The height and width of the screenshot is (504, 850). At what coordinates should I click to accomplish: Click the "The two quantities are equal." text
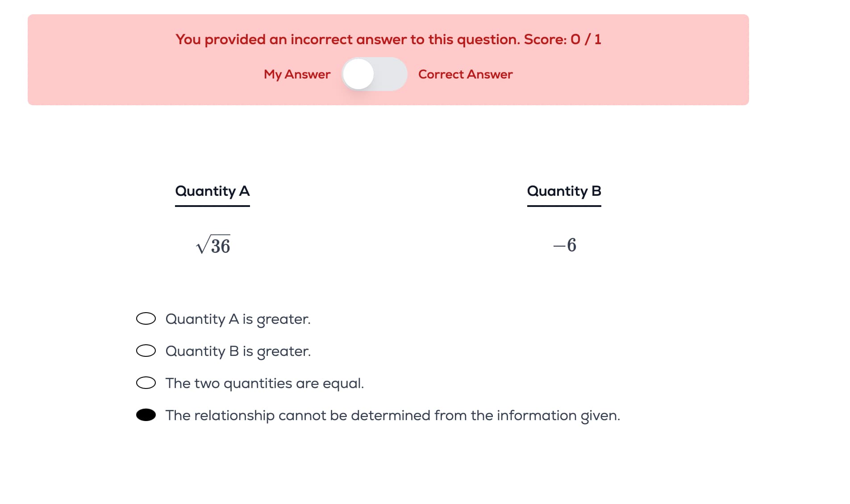pyautogui.click(x=265, y=383)
